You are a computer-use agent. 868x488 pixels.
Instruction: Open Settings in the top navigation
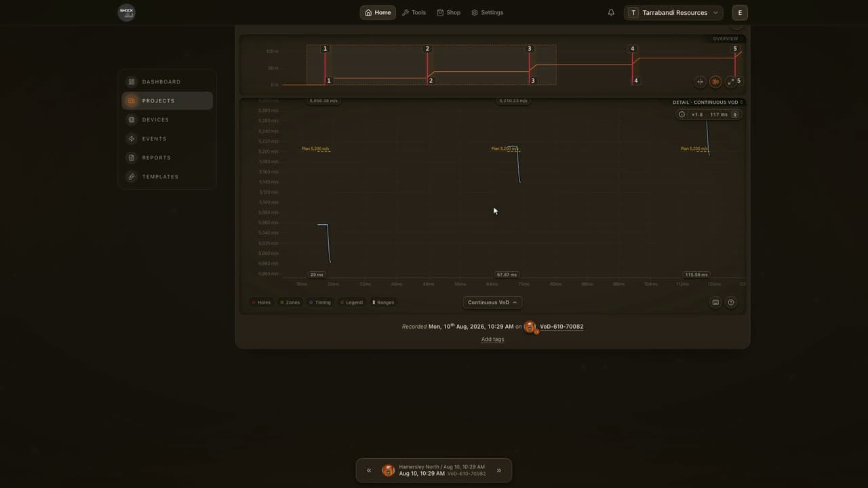pyautogui.click(x=488, y=12)
